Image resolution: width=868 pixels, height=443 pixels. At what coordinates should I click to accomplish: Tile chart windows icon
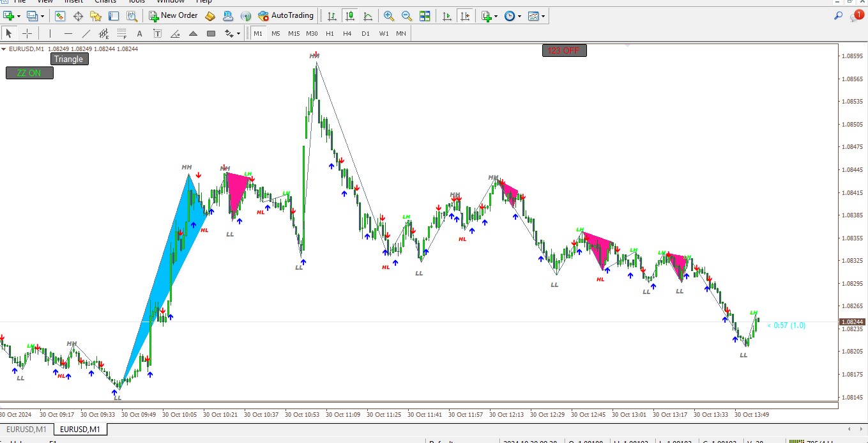tap(425, 16)
